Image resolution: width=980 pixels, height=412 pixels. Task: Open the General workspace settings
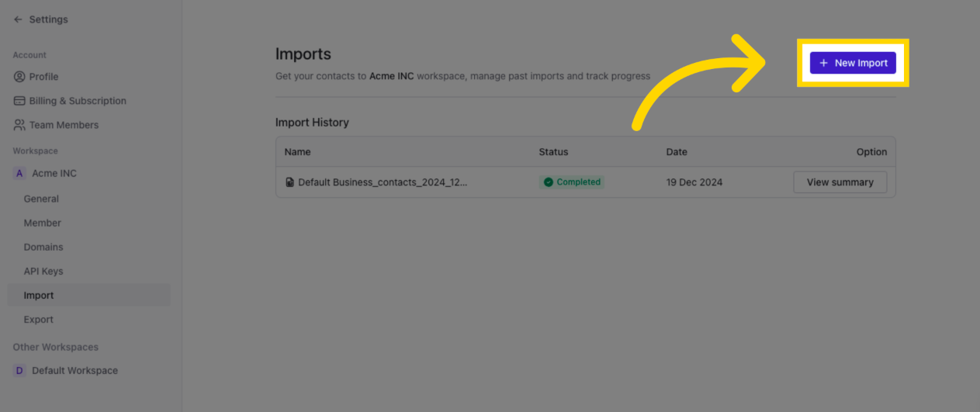click(41, 199)
